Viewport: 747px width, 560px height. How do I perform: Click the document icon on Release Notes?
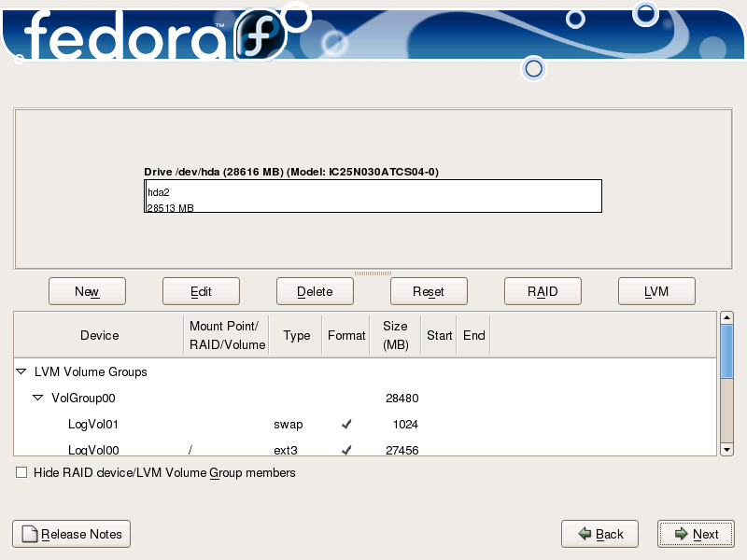pos(30,534)
